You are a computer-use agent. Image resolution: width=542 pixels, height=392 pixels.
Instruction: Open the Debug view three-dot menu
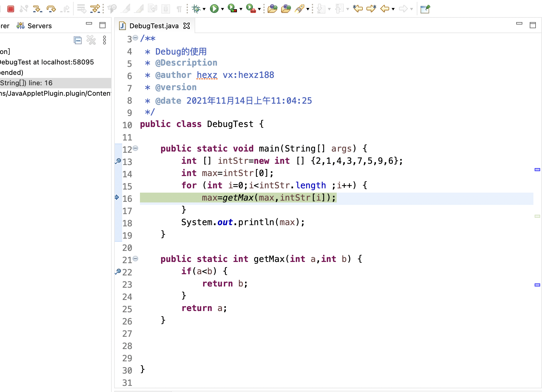pos(105,40)
